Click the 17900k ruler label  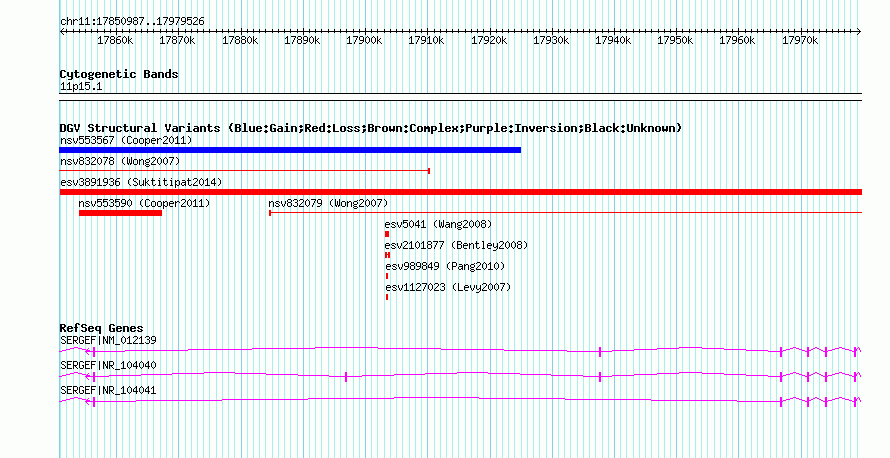coord(364,41)
